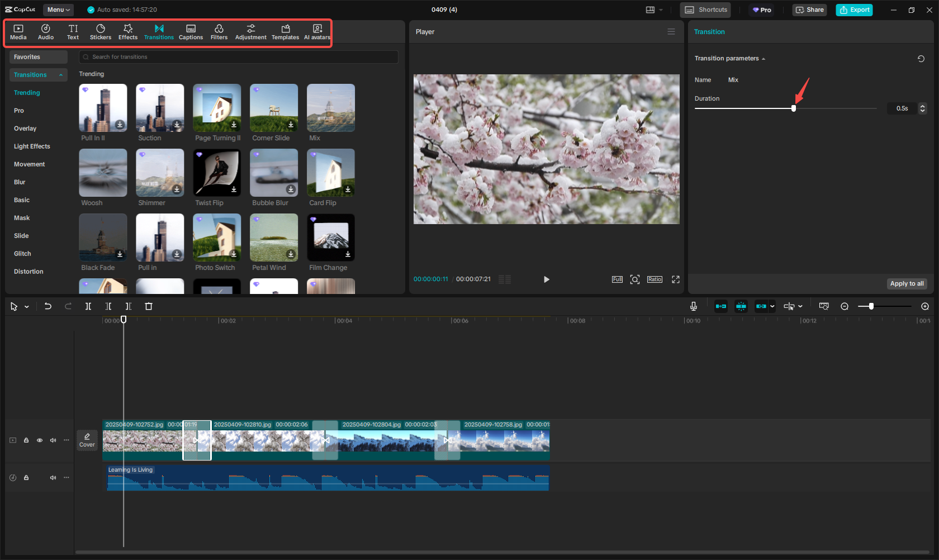This screenshot has width=939, height=560.
Task: Click the microphone record icon
Action: [x=693, y=306]
